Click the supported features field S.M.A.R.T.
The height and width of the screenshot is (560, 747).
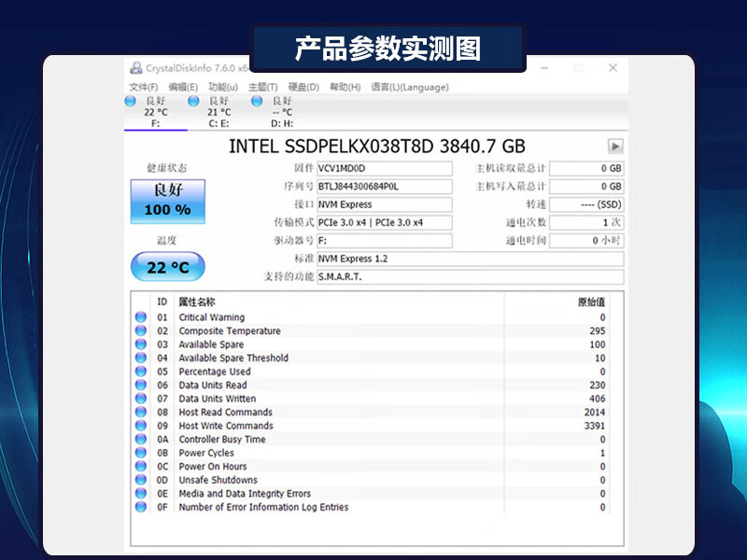pyautogui.click(x=471, y=276)
